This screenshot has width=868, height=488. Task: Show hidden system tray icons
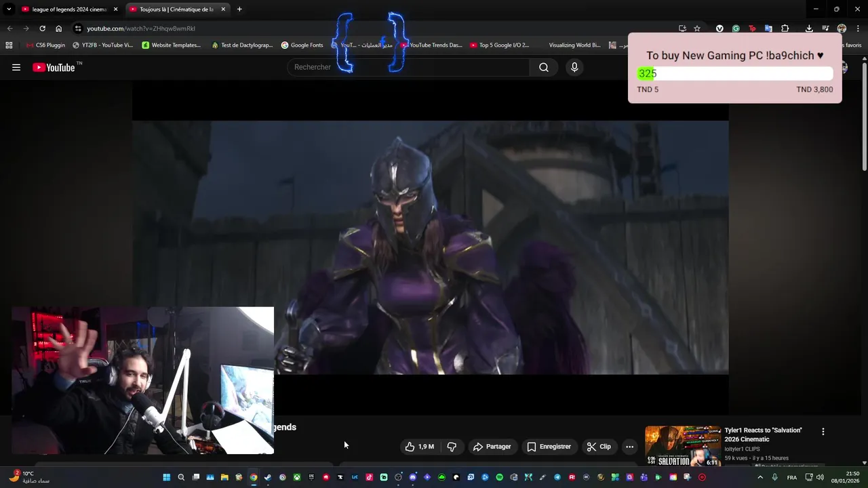click(x=760, y=477)
